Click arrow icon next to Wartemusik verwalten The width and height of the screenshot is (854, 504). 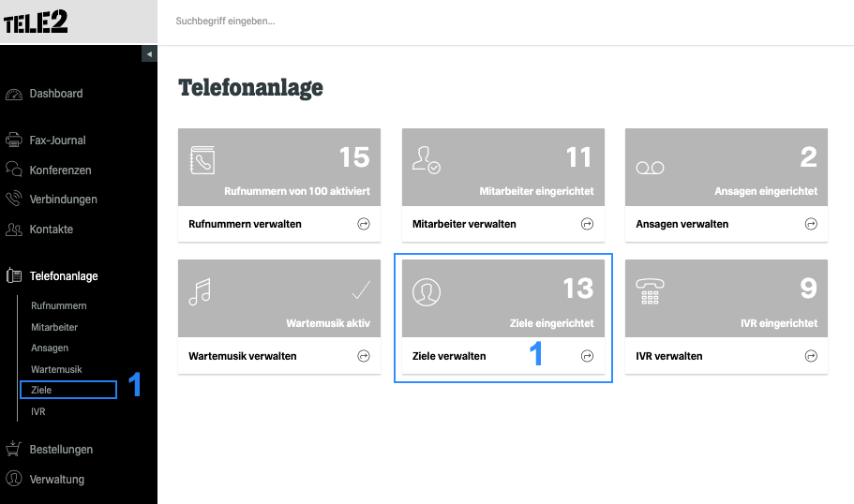pos(364,356)
